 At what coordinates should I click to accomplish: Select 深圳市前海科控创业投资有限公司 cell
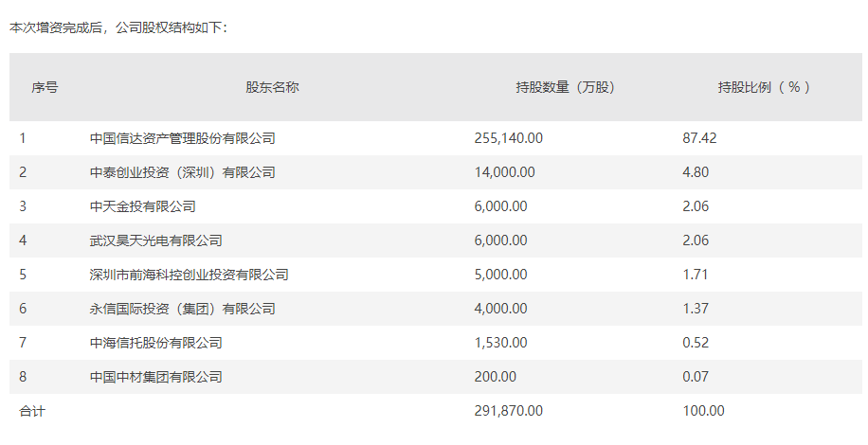(x=189, y=275)
